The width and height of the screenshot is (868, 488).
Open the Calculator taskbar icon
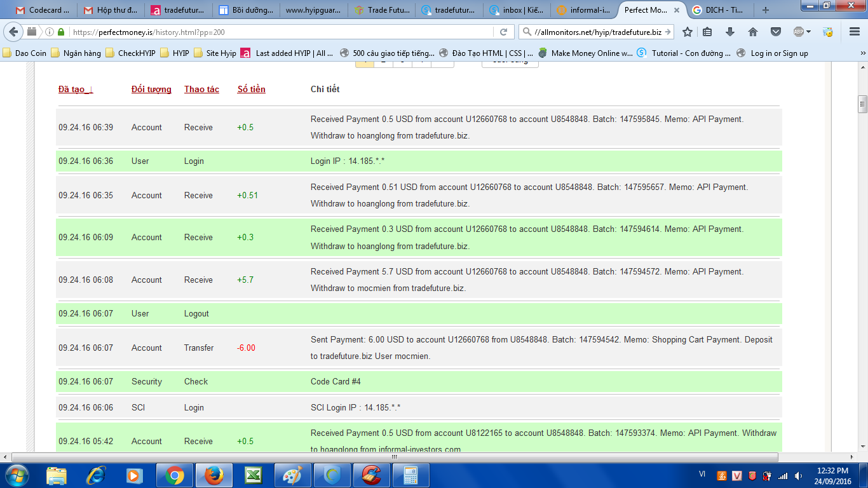(x=411, y=475)
